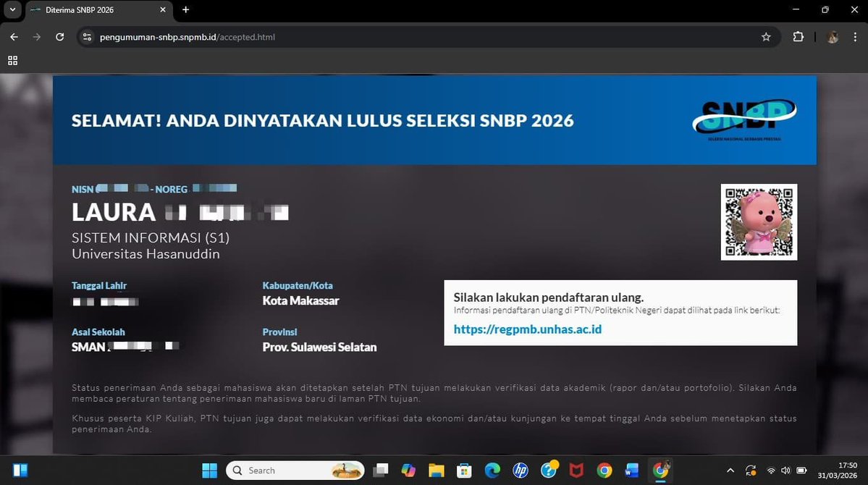Click the taskbar Search box
868x485 pixels.
click(x=295, y=471)
